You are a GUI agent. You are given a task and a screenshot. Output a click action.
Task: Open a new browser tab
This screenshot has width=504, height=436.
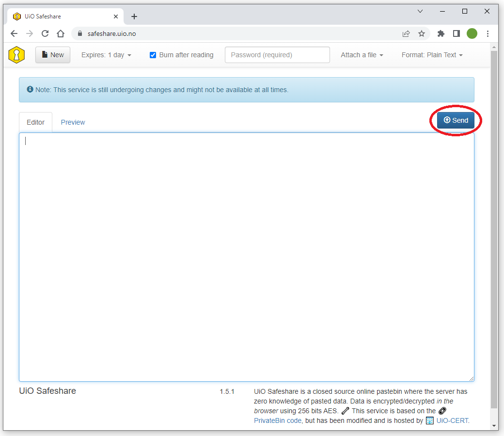tap(134, 16)
